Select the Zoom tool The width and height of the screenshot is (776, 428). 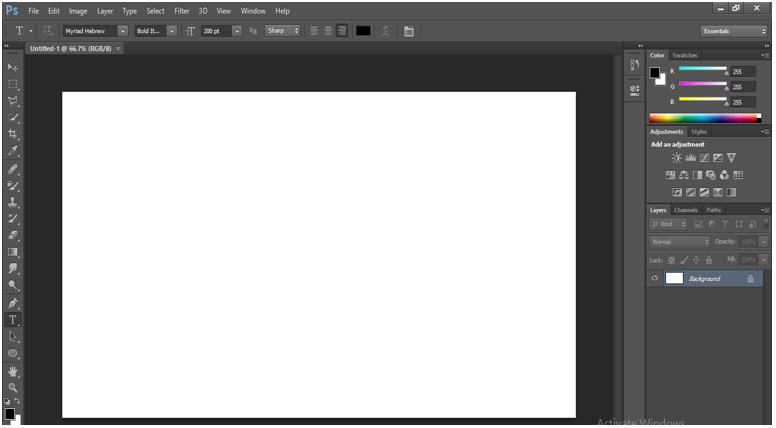pyautogui.click(x=13, y=387)
